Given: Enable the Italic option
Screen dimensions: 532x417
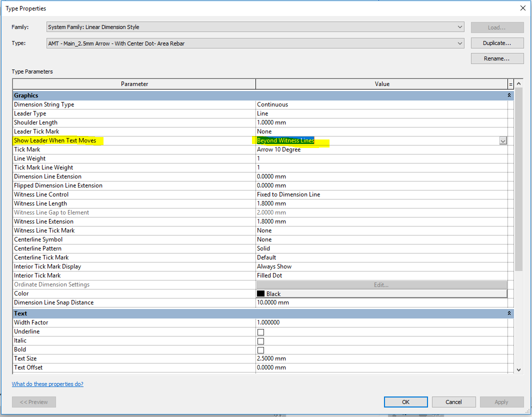Looking at the screenshot, I should pyautogui.click(x=259, y=340).
